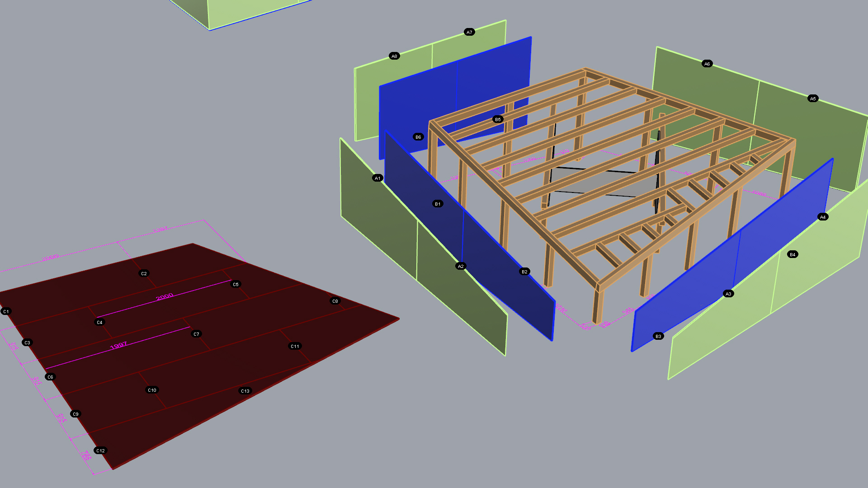Click the A2 label tag

tap(461, 266)
